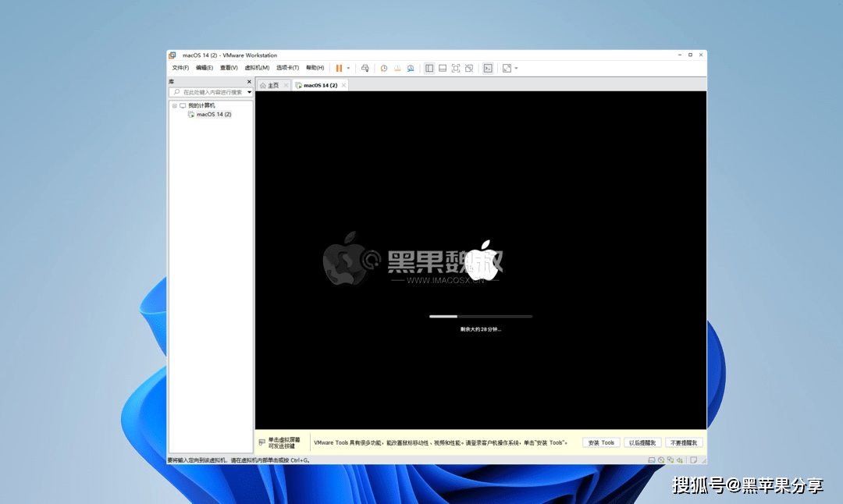Click the Send Ctrl+Alt+Del icon
The image size is (843, 504).
pos(365,68)
